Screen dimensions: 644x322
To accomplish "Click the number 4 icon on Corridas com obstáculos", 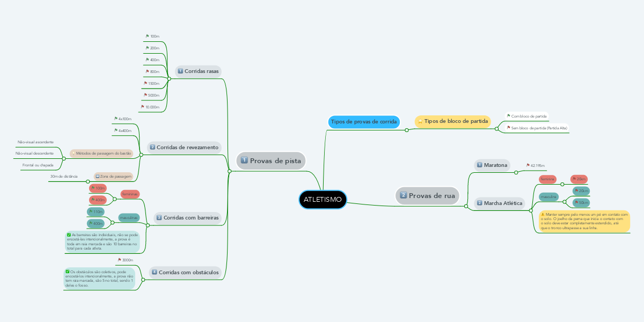I will click(155, 272).
